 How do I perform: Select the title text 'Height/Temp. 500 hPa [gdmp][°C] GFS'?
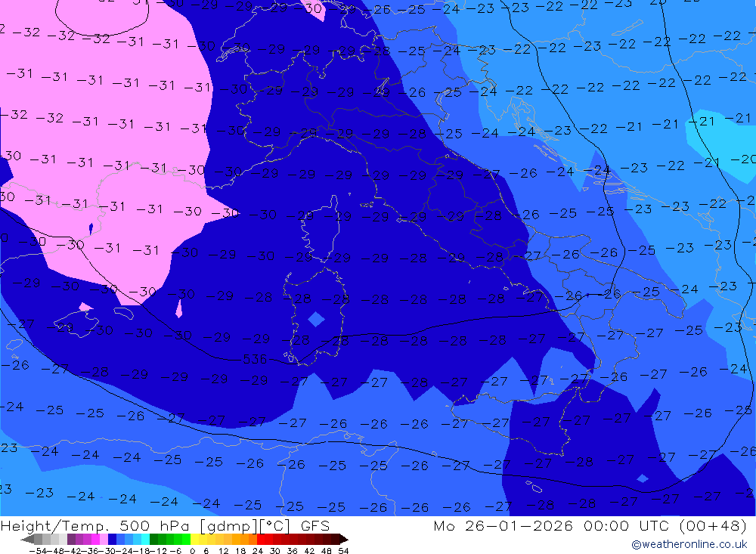tap(166, 525)
